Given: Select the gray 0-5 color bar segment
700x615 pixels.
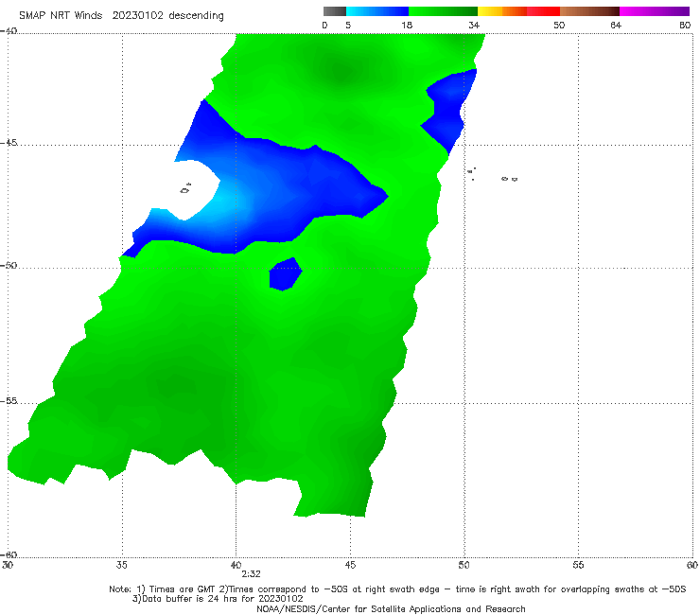Looking at the screenshot, I should tap(335, 11).
